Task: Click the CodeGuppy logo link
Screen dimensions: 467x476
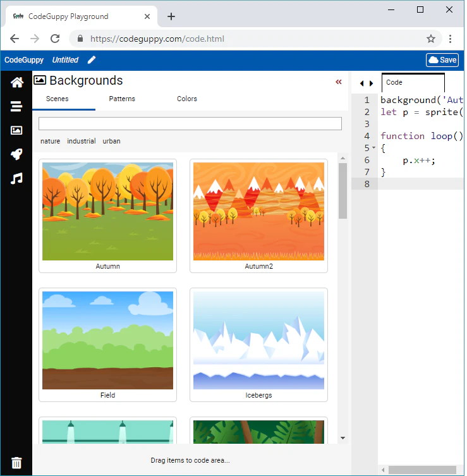Action: pos(24,60)
